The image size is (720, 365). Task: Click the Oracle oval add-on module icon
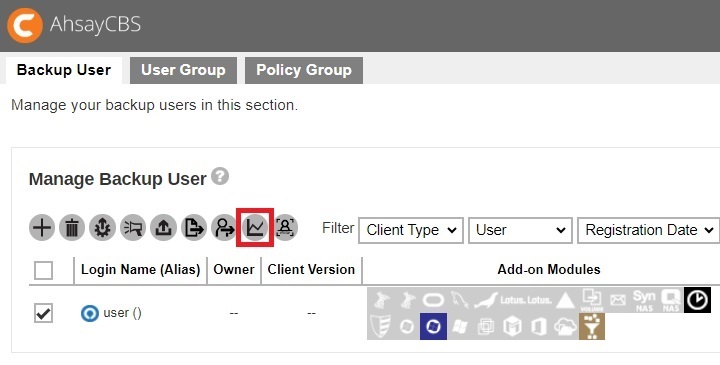[x=433, y=300]
